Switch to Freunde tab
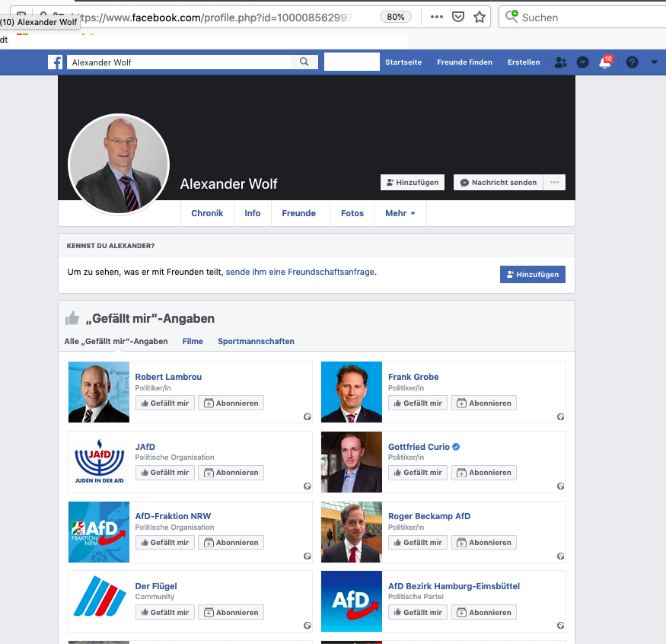This screenshot has width=666, height=644. point(298,213)
